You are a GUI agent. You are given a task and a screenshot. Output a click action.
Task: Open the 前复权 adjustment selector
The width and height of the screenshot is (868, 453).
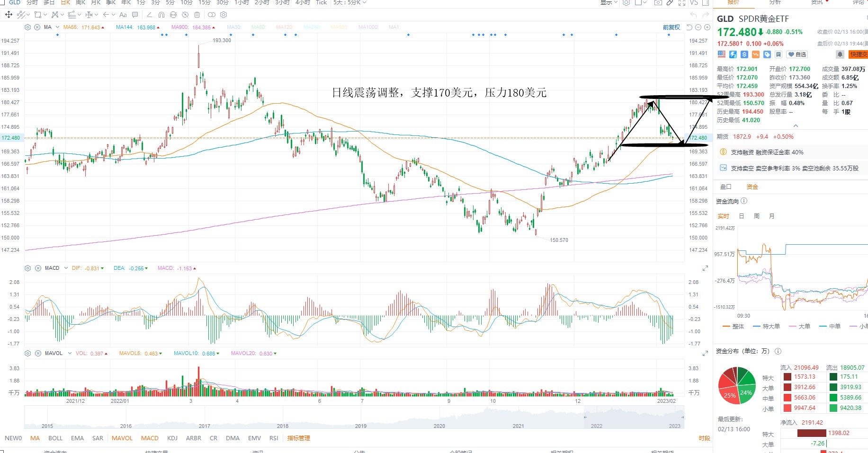(x=671, y=27)
